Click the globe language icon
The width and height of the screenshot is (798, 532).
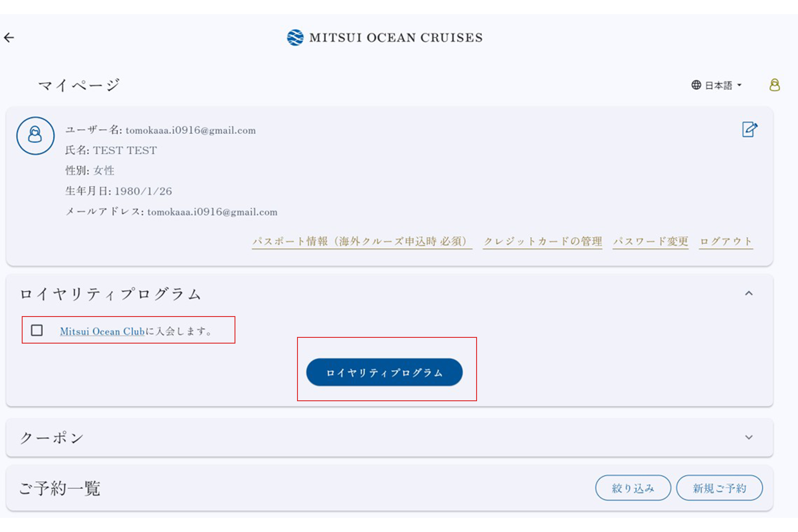tap(696, 85)
